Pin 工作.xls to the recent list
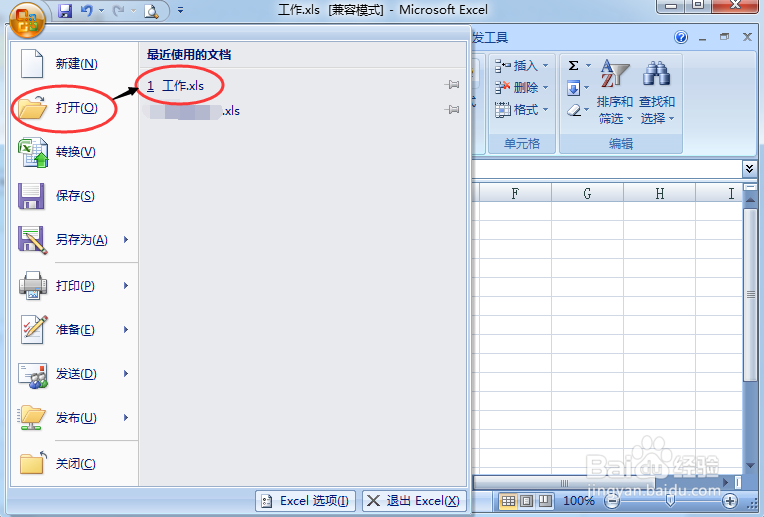The width and height of the screenshot is (764, 517). click(x=452, y=85)
